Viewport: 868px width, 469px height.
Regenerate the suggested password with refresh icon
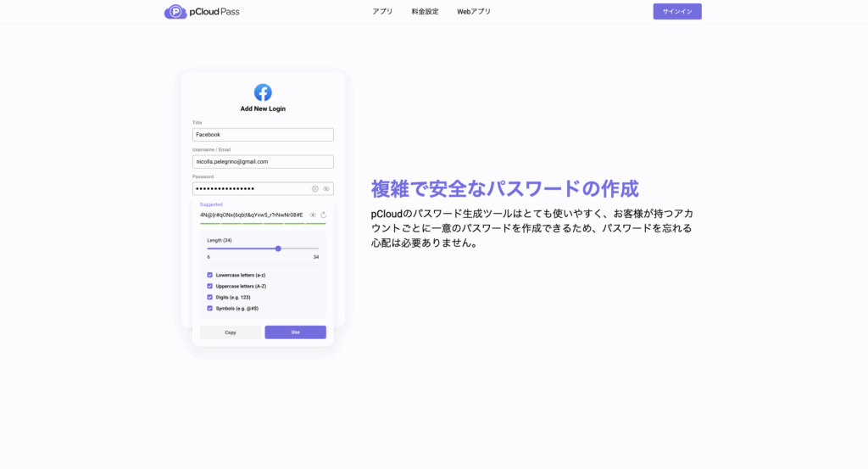(323, 215)
